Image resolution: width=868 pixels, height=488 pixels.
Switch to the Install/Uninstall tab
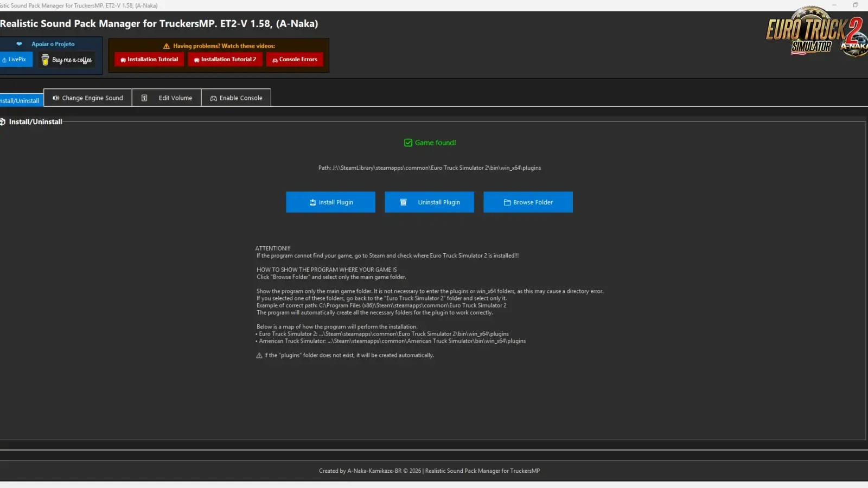[x=21, y=100]
